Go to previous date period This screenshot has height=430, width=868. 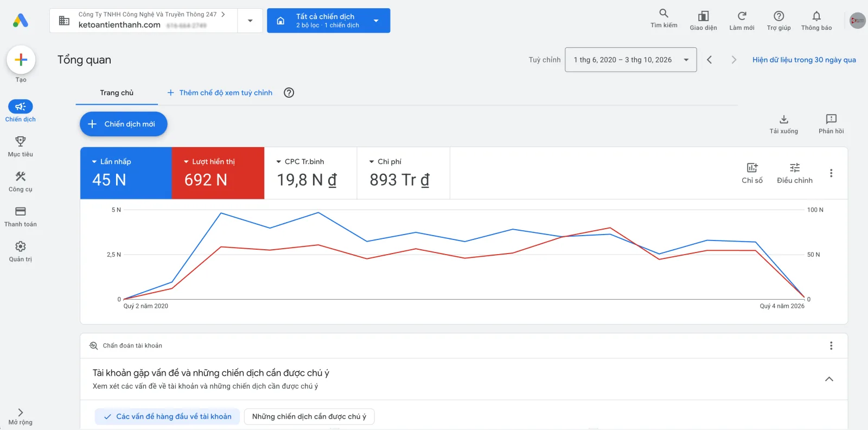(x=710, y=60)
